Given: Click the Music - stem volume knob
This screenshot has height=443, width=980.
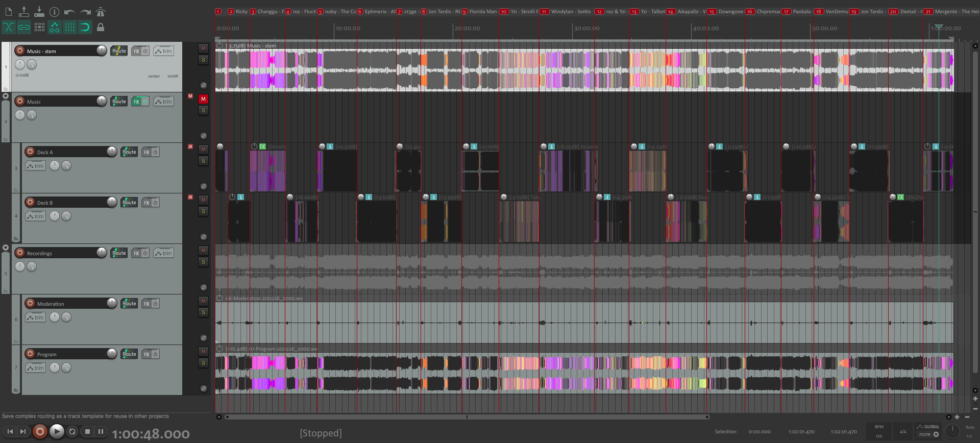Looking at the screenshot, I should tap(102, 51).
